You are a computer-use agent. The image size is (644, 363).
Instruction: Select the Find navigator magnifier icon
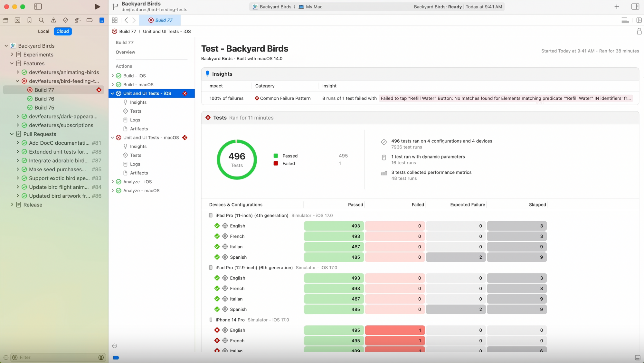pos(42,20)
